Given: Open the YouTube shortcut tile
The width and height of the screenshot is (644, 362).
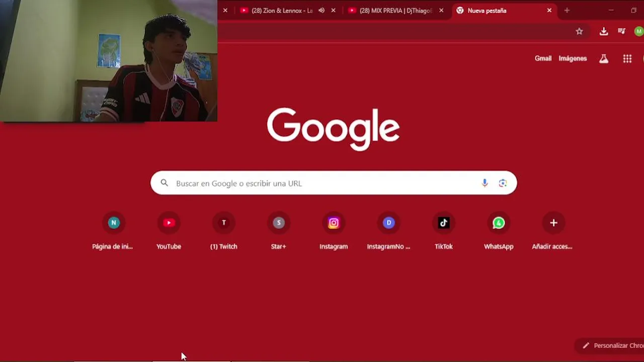Looking at the screenshot, I should tap(169, 231).
